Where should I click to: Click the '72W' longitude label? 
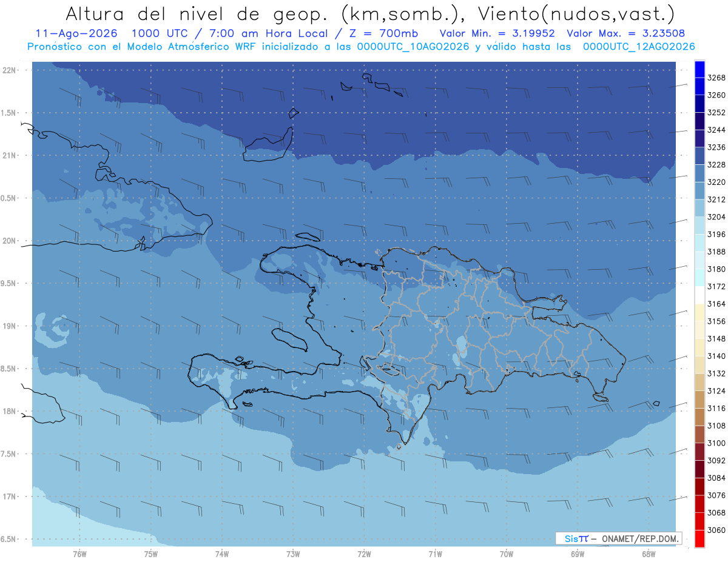pyautogui.click(x=364, y=554)
